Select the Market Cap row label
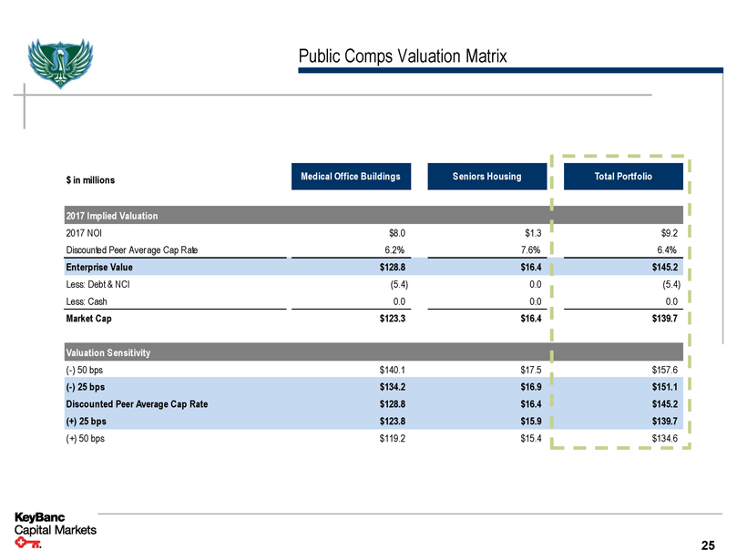The width and height of the screenshot is (747, 560). pos(89,319)
